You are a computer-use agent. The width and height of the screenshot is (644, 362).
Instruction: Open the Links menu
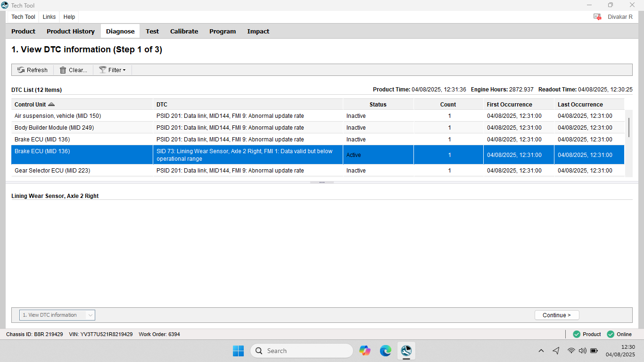click(49, 16)
